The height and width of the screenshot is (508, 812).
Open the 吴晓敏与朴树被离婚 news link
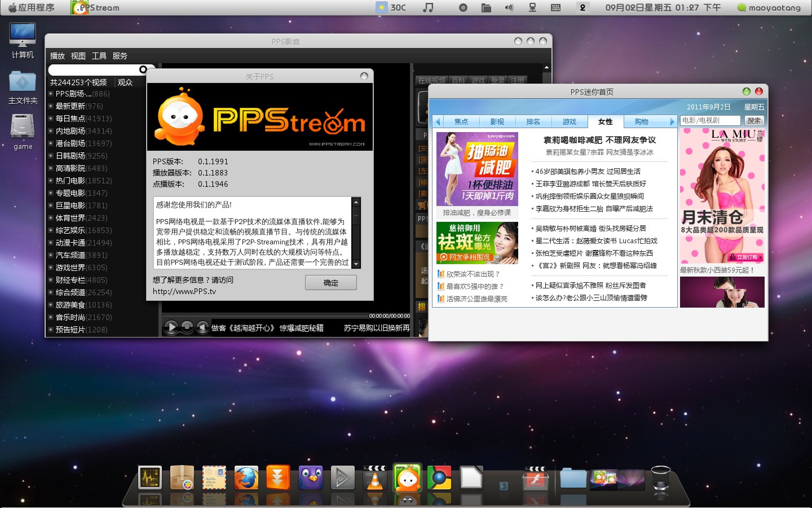coord(590,228)
